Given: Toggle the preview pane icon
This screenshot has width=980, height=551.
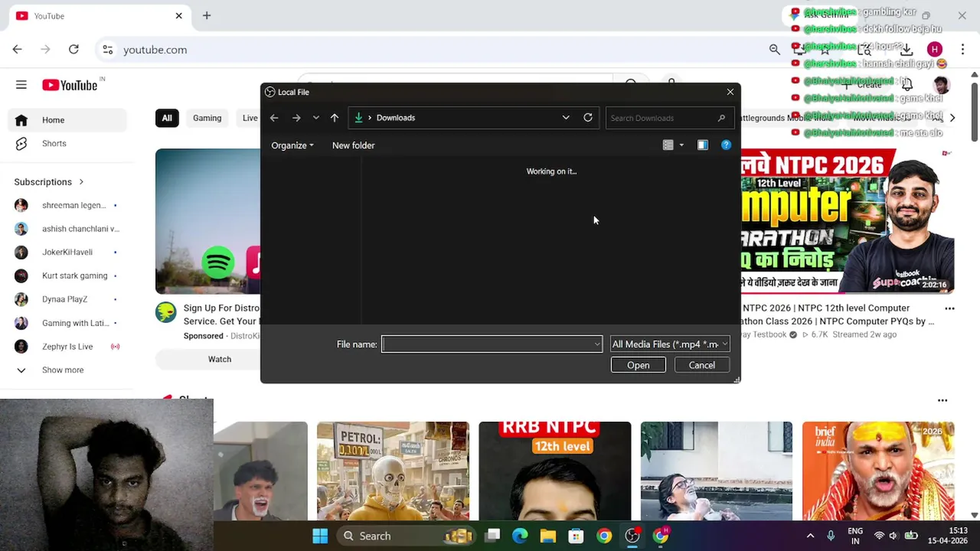Looking at the screenshot, I should pyautogui.click(x=703, y=145).
